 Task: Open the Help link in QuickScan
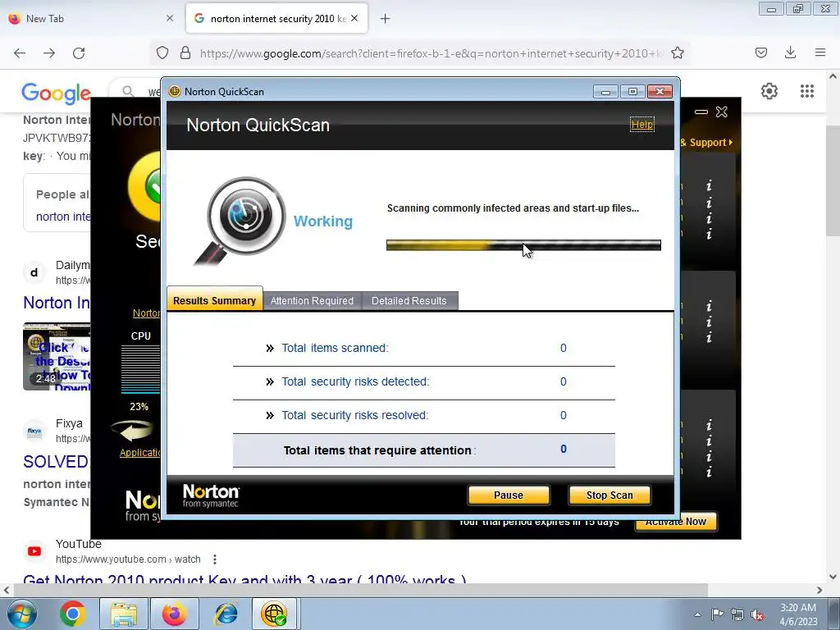[x=641, y=125]
